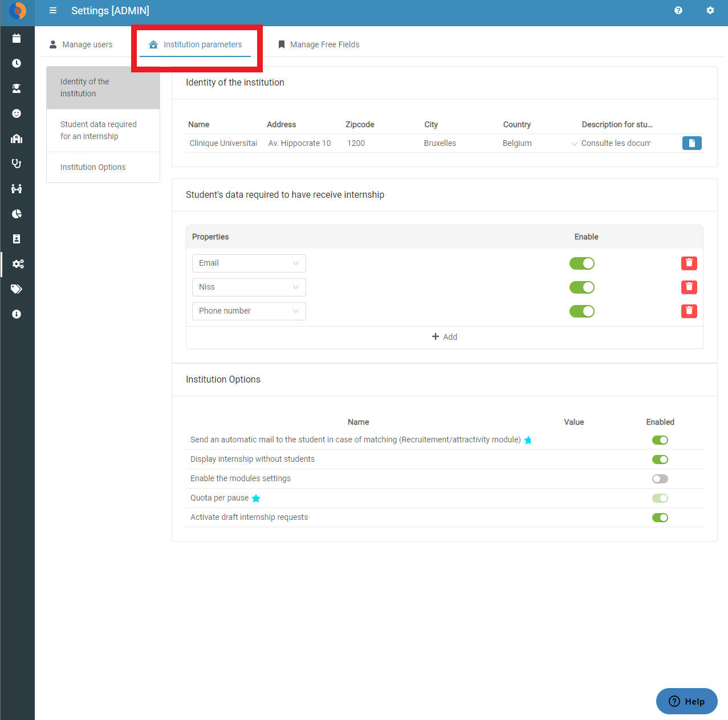Edit the Description field Consulte les docum
Screen dimensions: 728x720
pos(616,143)
